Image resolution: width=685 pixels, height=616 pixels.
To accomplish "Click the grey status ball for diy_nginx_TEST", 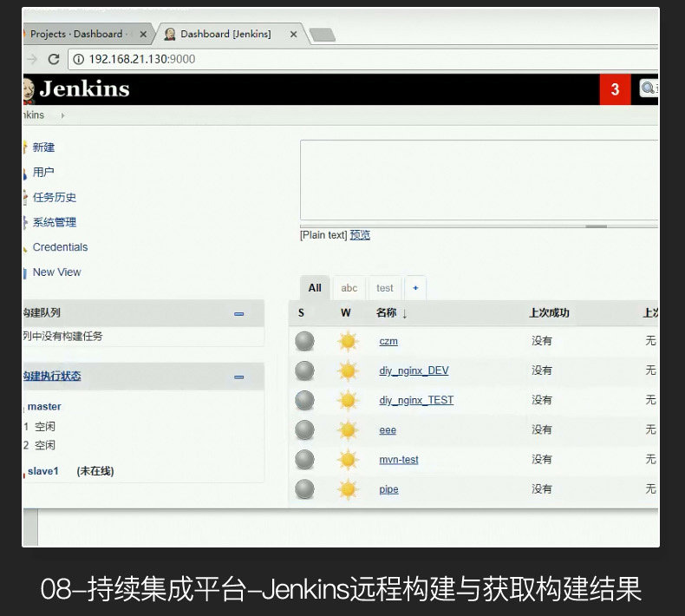I will pyautogui.click(x=304, y=401).
